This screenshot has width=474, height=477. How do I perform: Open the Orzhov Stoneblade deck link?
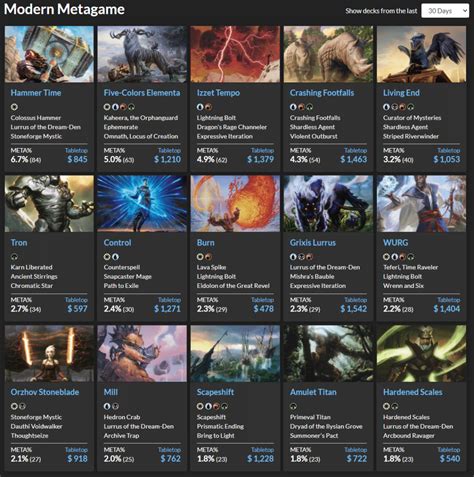(x=45, y=392)
